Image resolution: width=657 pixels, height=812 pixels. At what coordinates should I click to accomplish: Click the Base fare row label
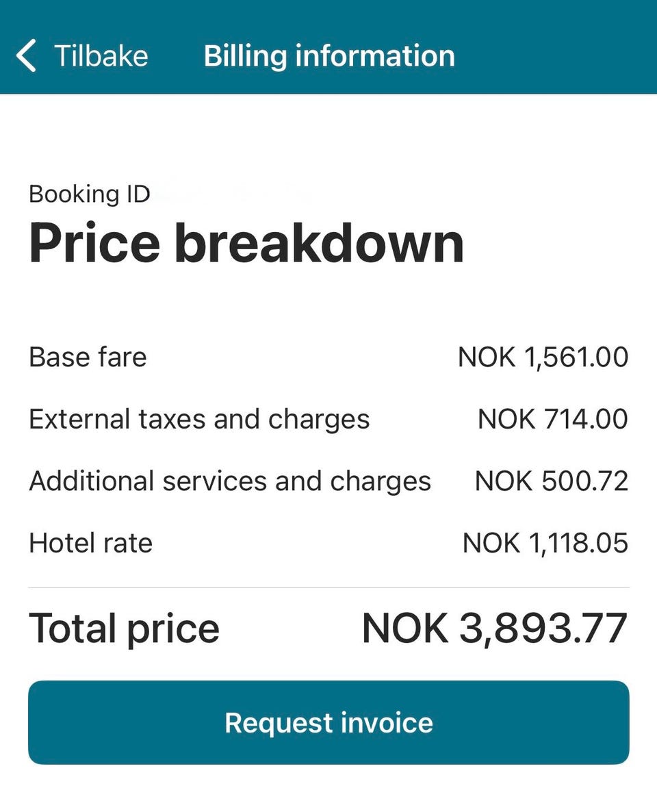[88, 357]
